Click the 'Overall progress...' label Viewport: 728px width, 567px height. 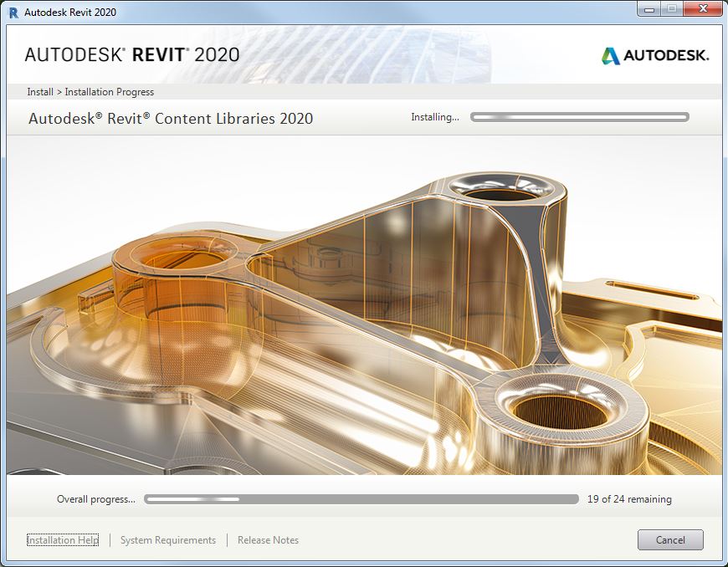click(96, 499)
